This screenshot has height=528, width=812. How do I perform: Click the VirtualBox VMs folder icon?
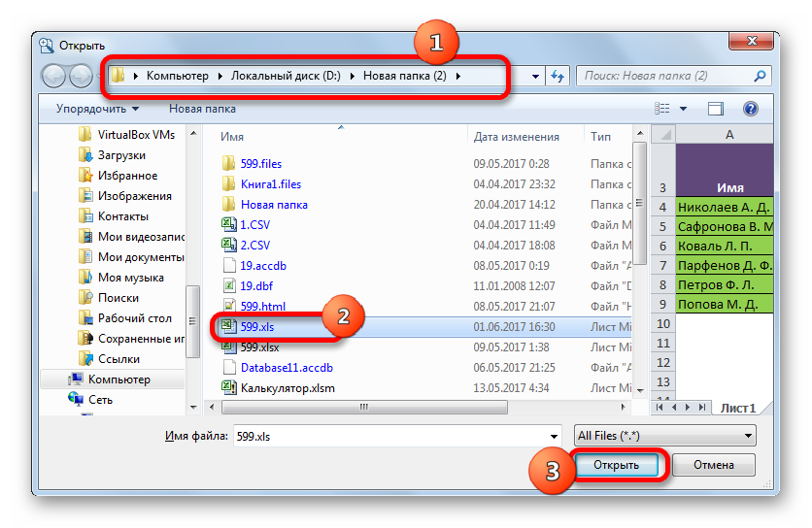tap(85, 135)
